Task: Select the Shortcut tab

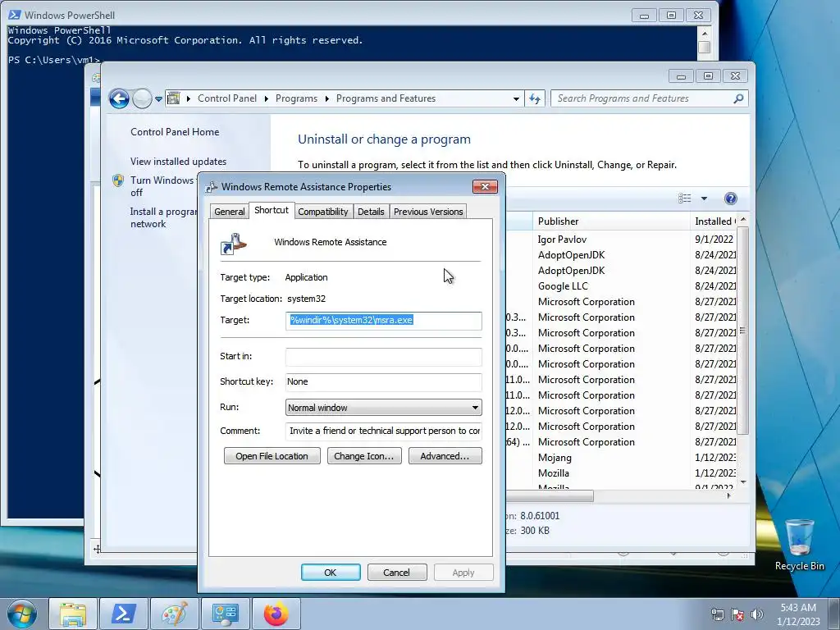Action: (x=271, y=210)
